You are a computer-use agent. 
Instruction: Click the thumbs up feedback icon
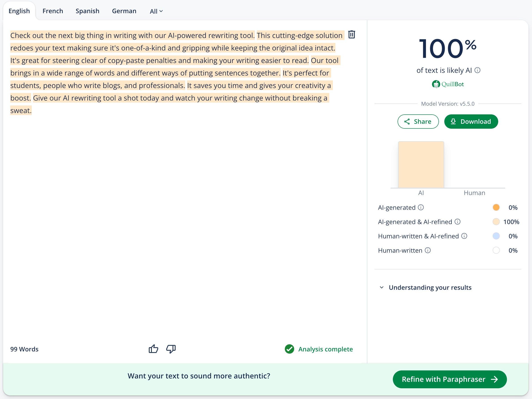point(153,349)
